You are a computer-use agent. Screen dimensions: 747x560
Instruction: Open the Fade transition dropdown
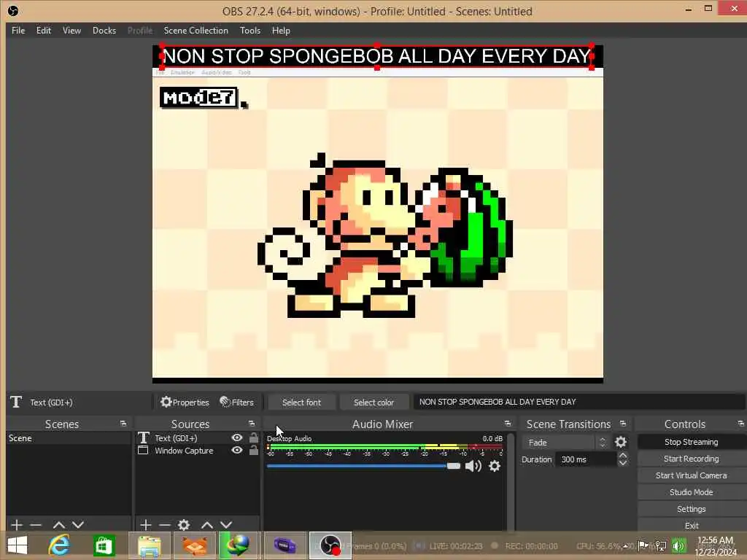click(566, 443)
